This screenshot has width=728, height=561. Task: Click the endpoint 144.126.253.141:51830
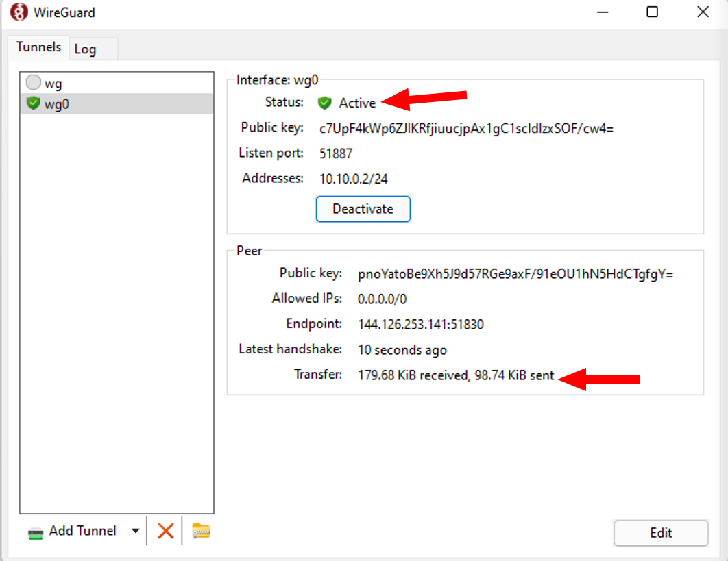click(x=421, y=324)
